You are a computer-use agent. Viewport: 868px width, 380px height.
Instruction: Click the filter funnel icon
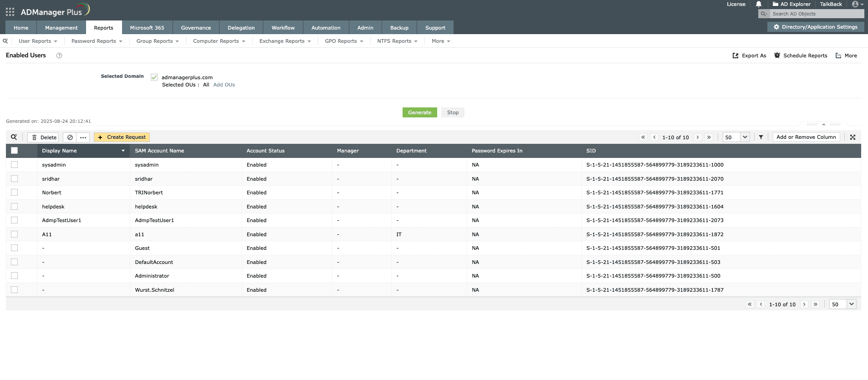coord(761,137)
